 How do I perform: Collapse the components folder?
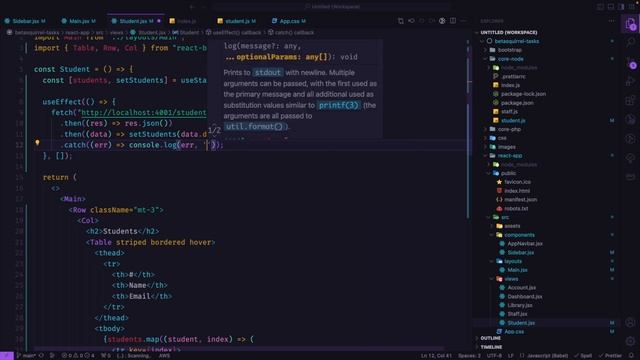[519, 235]
